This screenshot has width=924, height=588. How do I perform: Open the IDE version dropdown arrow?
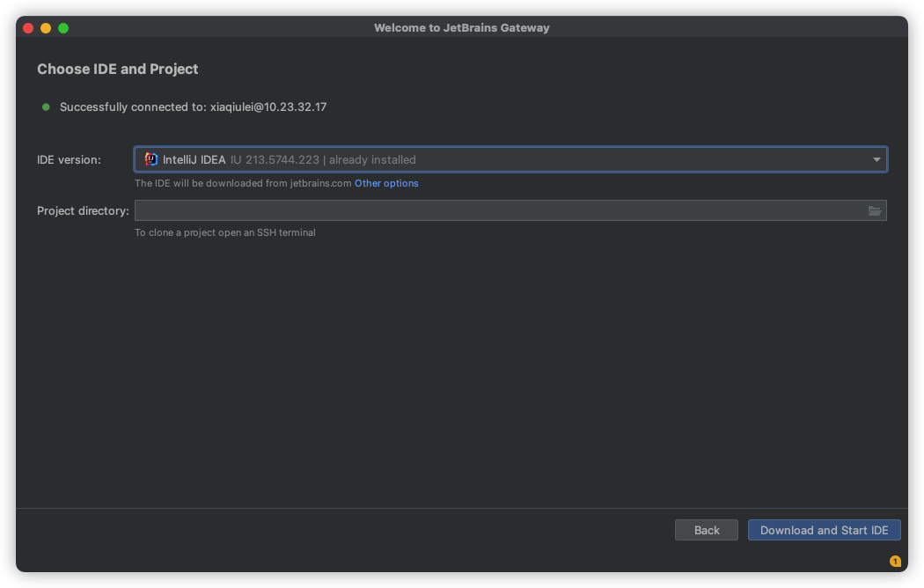click(x=876, y=159)
